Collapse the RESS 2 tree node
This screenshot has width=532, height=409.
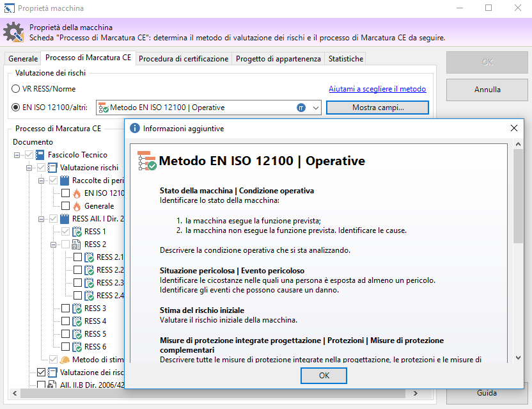tap(54, 245)
